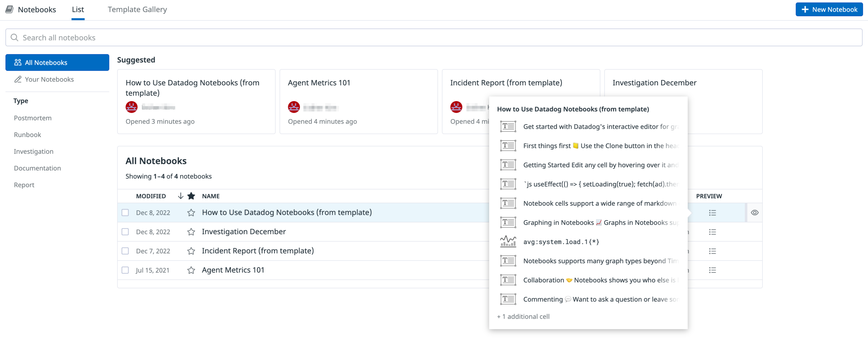Check the Incident Report row checkbox
This screenshot has height=339, width=868.
tap(125, 251)
